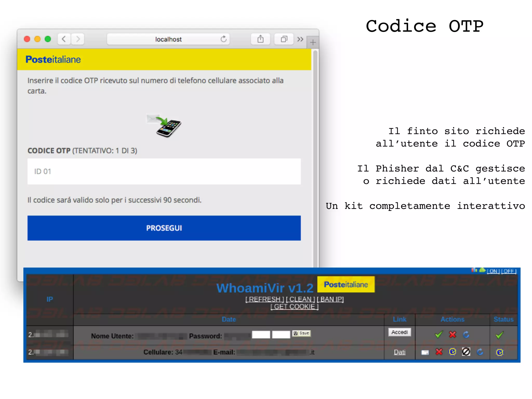Screen dimensions: 532x399
Task: Open a new browser tab
Action: tap(313, 42)
